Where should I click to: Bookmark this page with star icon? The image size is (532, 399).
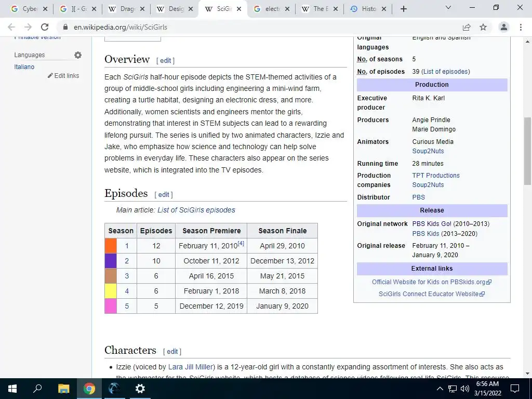point(483,27)
